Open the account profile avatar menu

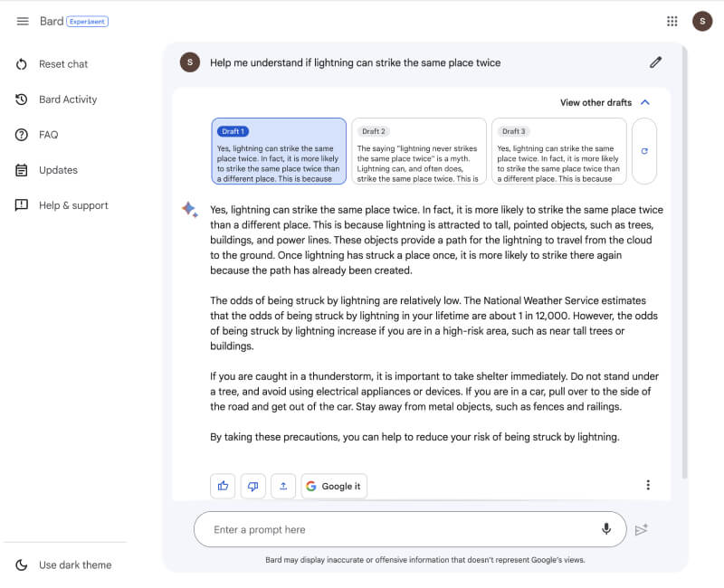coord(702,21)
